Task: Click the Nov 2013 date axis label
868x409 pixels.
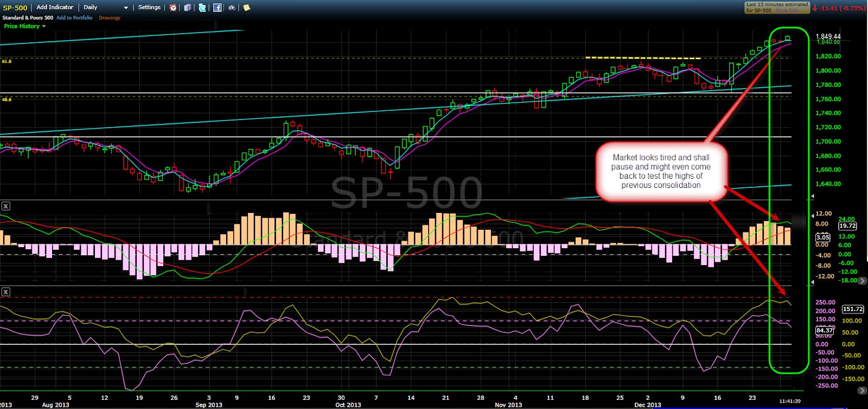Action: [x=508, y=405]
